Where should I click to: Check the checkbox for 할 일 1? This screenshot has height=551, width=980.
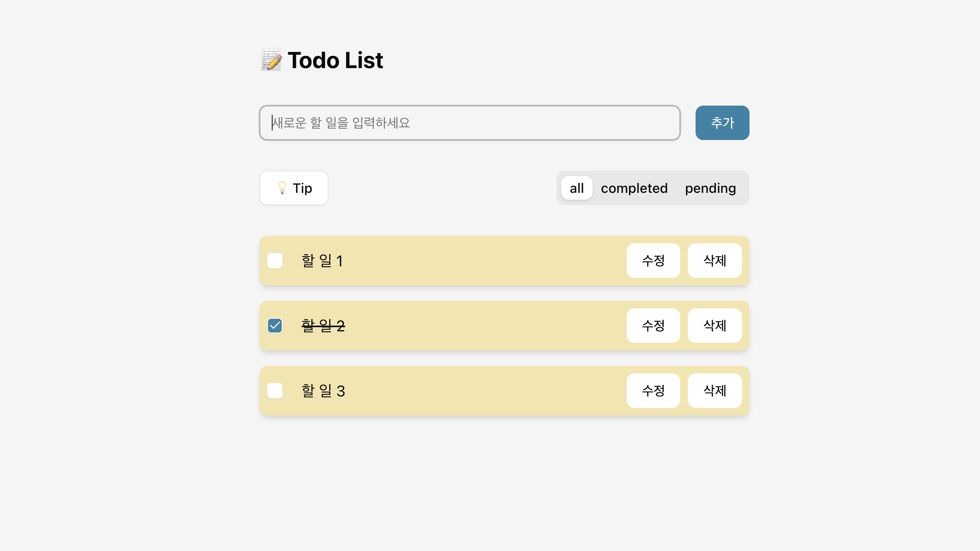(274, 261)
